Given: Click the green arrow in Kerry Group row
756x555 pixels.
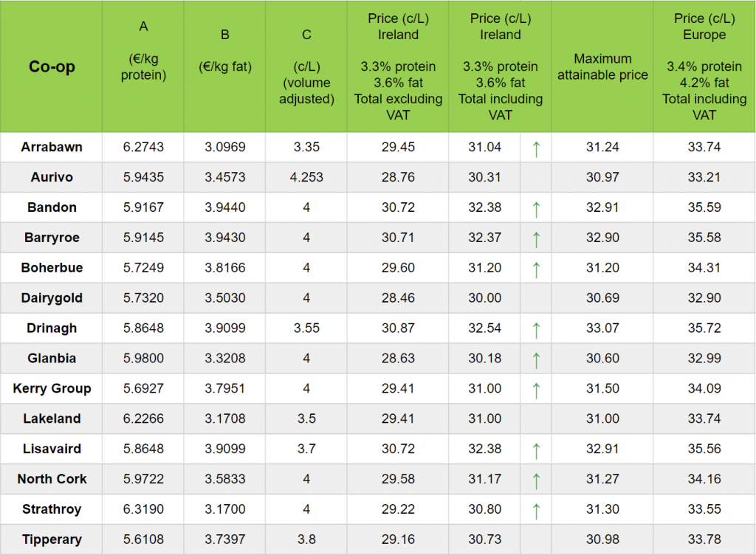Looking at the screenshot, I should click(x=536, y=390).
